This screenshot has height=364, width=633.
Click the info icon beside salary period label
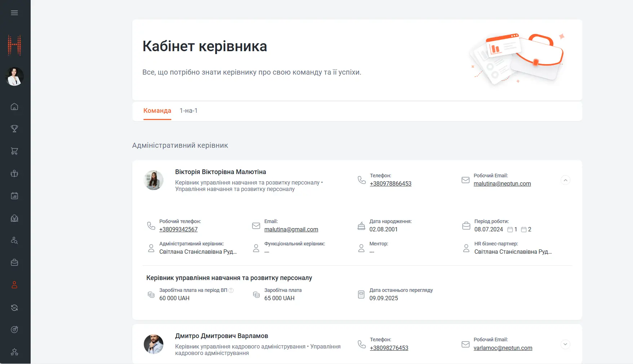tap(231, 290)
